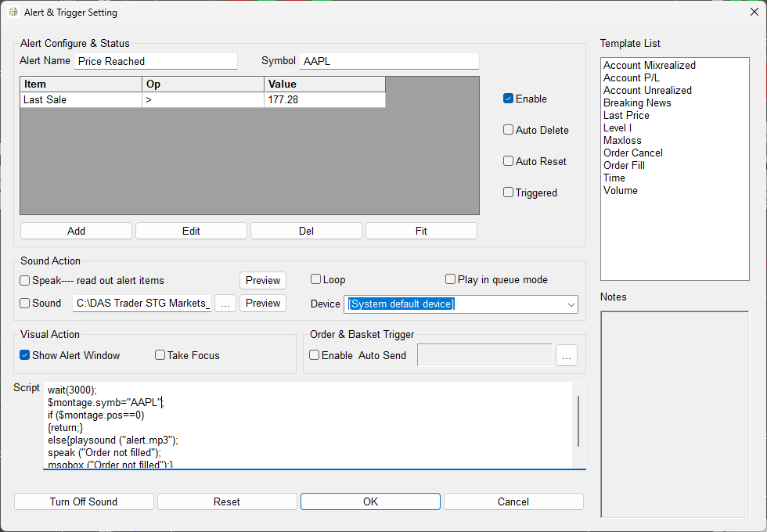Click the Op column header
This screenshot has width=767, height=532.
pos(203,84)
